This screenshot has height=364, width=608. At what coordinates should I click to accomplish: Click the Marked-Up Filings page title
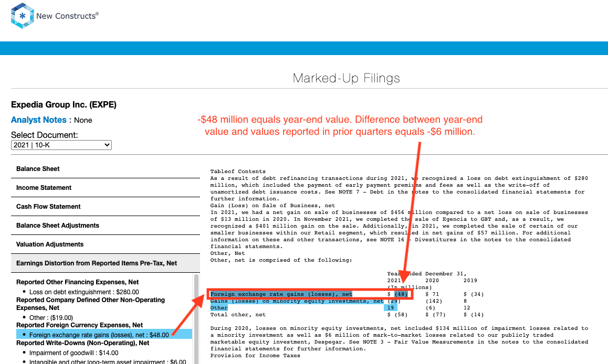point(346,78)
